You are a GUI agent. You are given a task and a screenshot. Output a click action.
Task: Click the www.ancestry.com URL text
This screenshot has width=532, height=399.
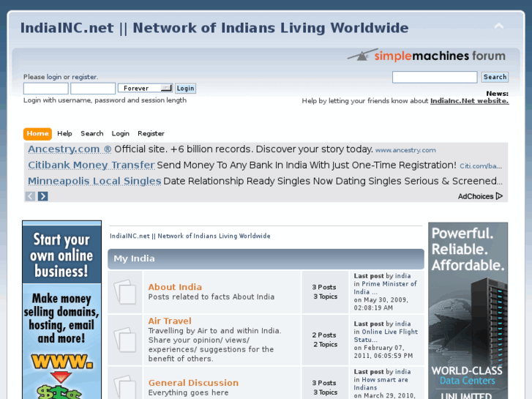(x=405, y=150)
